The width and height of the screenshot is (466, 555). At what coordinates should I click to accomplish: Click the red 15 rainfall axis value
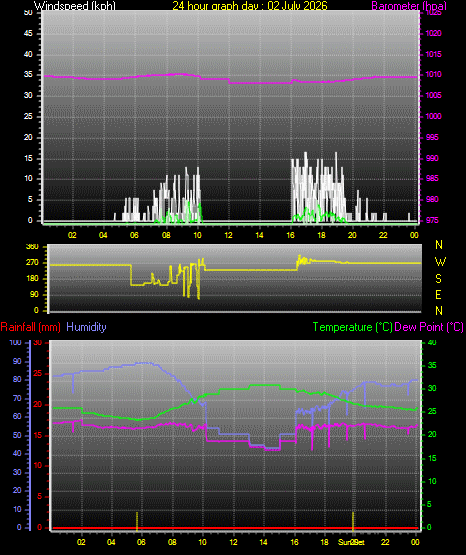pos(38,435)
